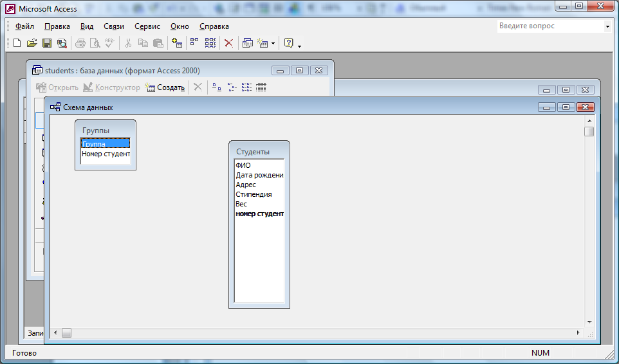The width and height of the screenshot is (619, 364).
Task: Click the grey delete X in students window
Action: (198, 87)
